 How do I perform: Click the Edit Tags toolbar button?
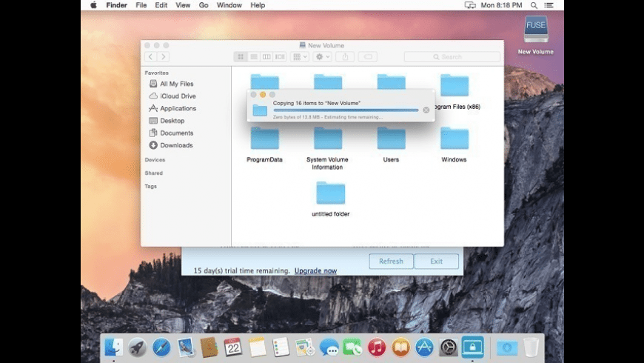[368, 56]
